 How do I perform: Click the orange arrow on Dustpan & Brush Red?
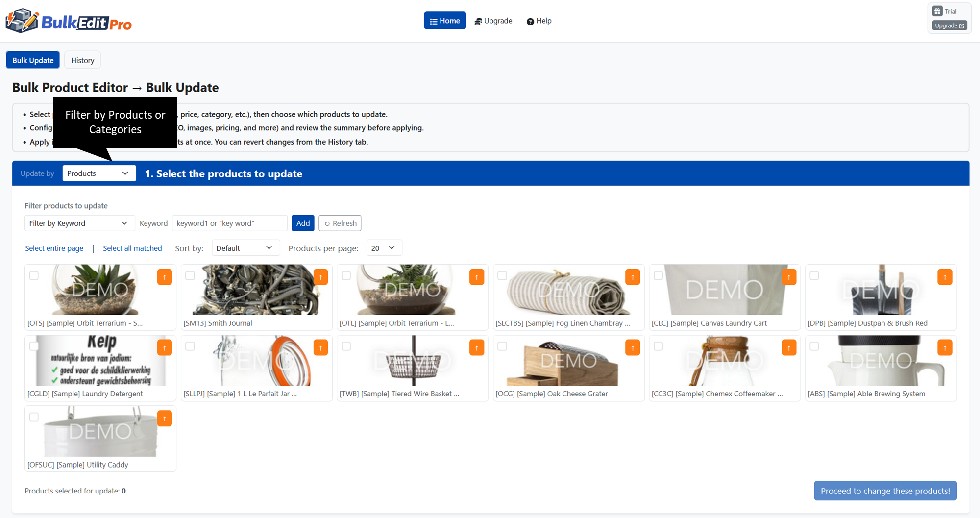(945, 276)
